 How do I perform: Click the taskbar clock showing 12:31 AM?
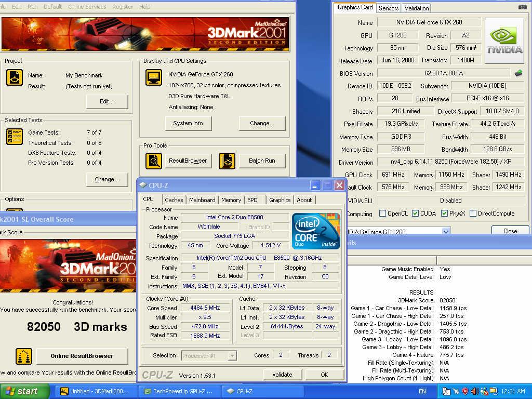coord(513,391)
